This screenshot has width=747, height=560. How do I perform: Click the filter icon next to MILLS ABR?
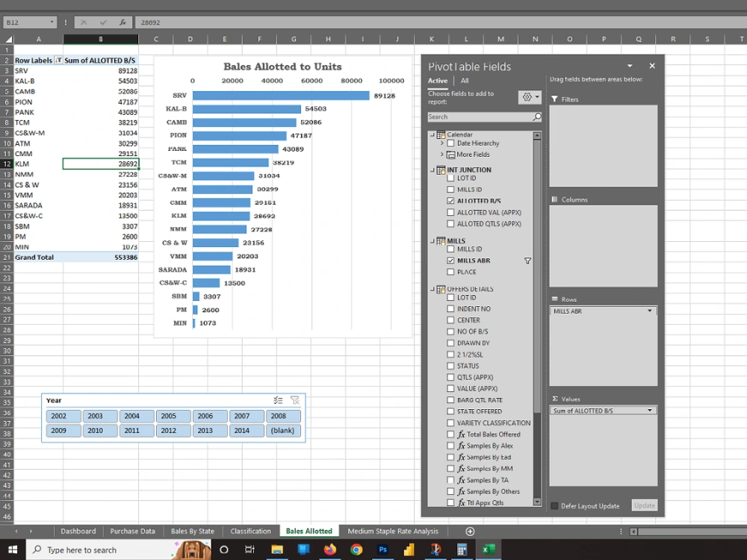527,261
